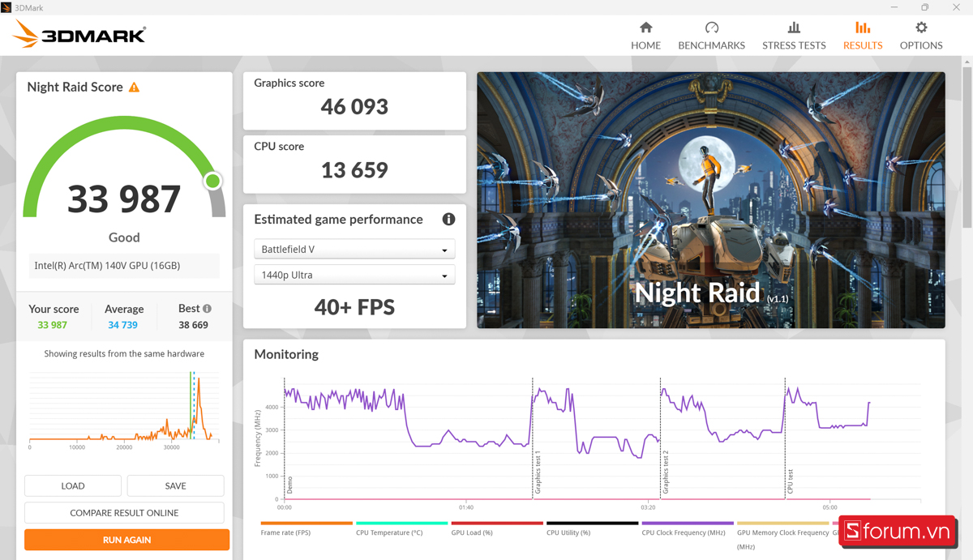
Task: Click the Demo marker in monitoring chart
Action: click(x=289, y=485)
